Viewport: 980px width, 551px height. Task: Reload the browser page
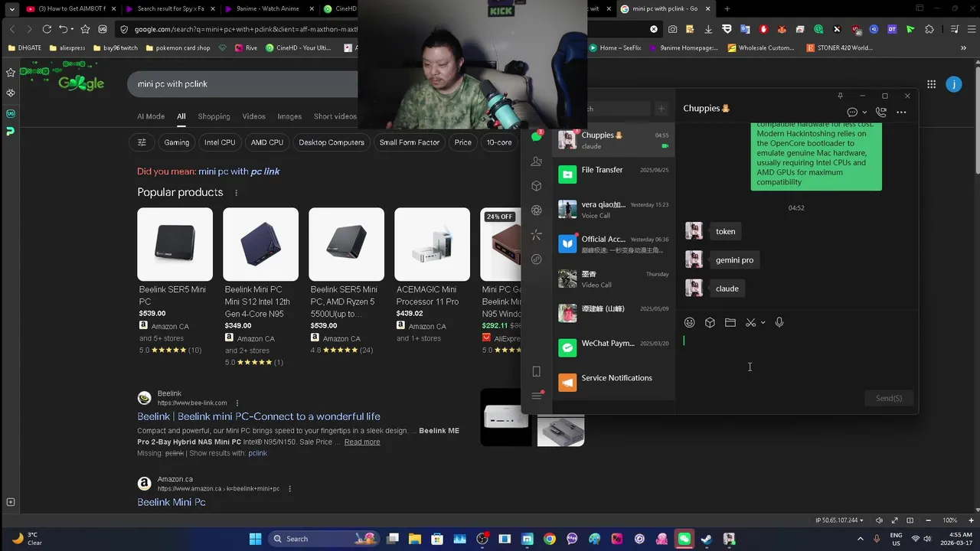47,29
